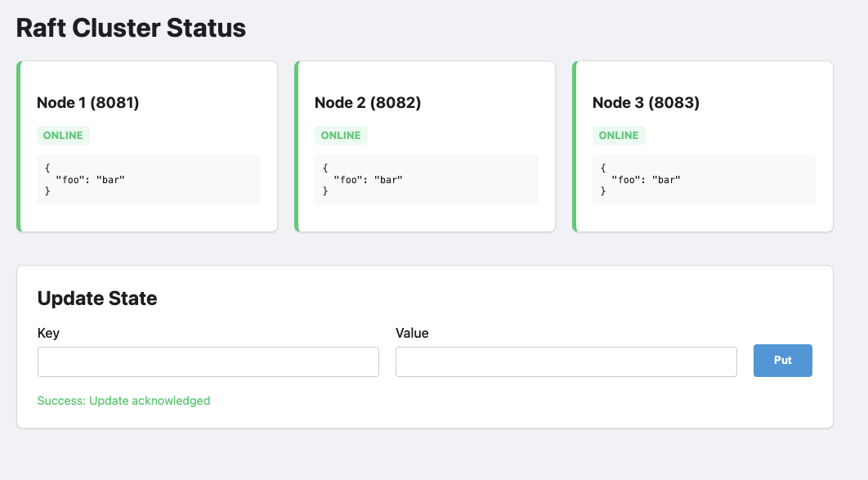This screenshot has height=480, width=868.
Task: Click the green left stripe on Node 1 card
Action: point(18,146)
